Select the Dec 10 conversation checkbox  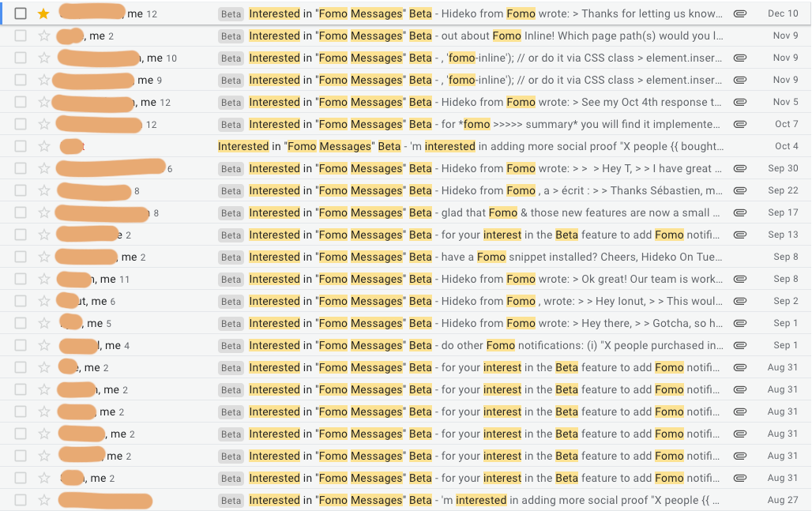(x=21, y=13)
